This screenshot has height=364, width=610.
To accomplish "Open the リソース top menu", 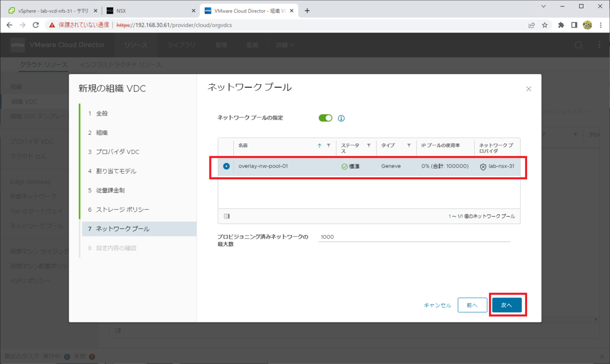I will [136, 45].
